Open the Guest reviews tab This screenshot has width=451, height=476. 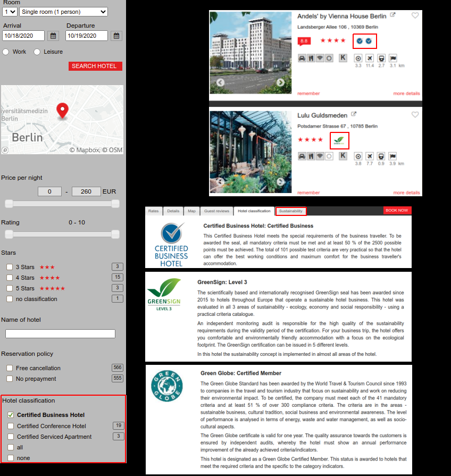tap(216, 211)
